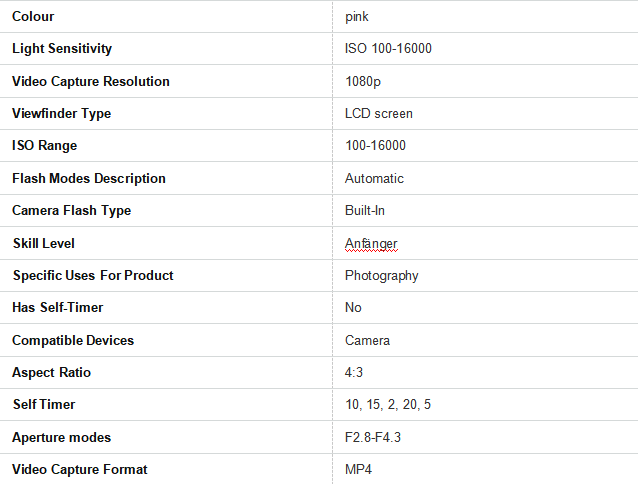
Task: Select the 'Automatic' flash mode value
Action: click(x=374, y=178)
